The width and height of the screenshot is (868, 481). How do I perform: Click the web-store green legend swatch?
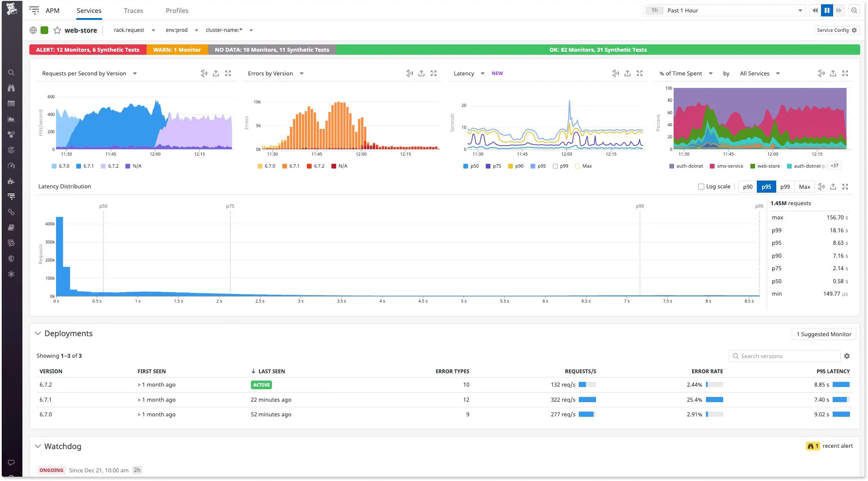point(752,166)
